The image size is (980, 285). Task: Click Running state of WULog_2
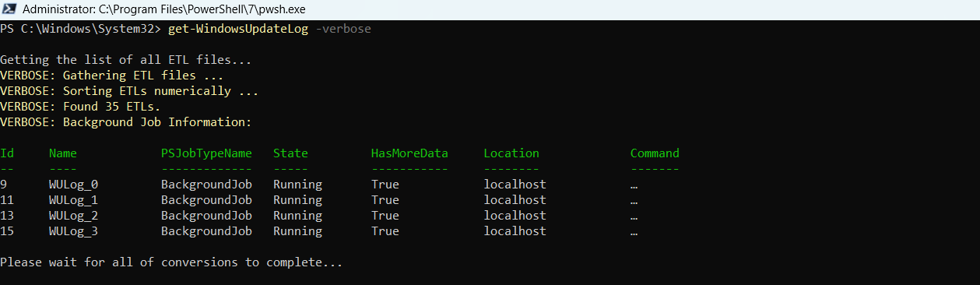pyautogui.click(x=297, y=216)
